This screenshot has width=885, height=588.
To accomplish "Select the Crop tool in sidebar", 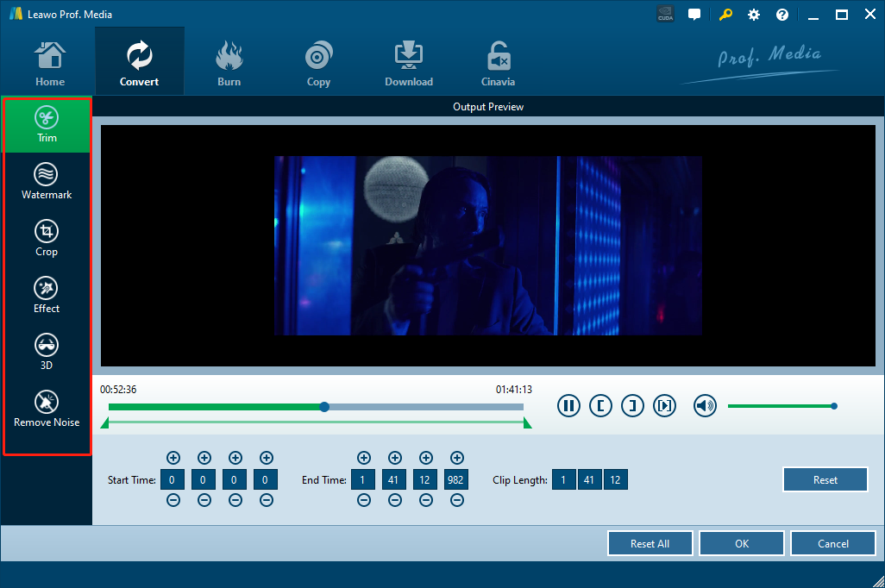I will [47, 239].
